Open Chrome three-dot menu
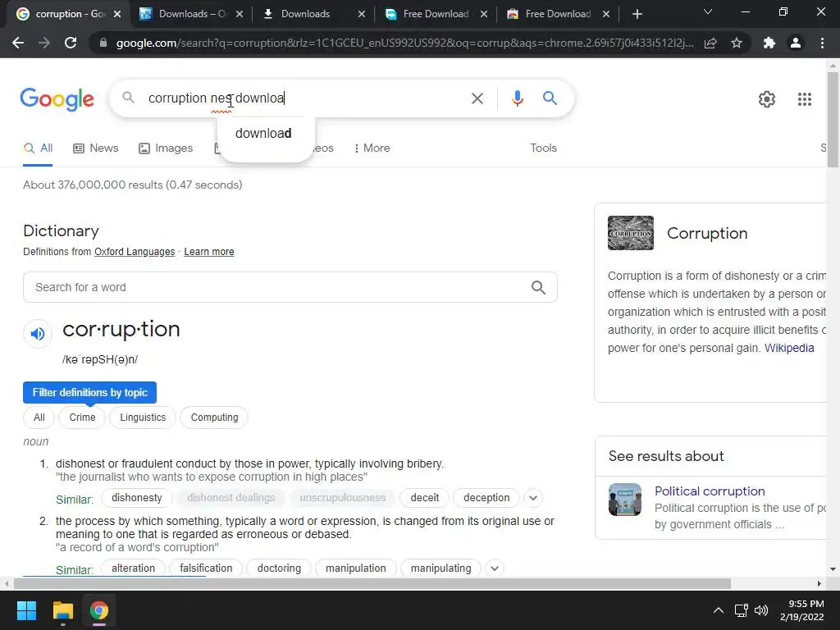The width and height of the screenshot is (840, 630). [822, 43]
